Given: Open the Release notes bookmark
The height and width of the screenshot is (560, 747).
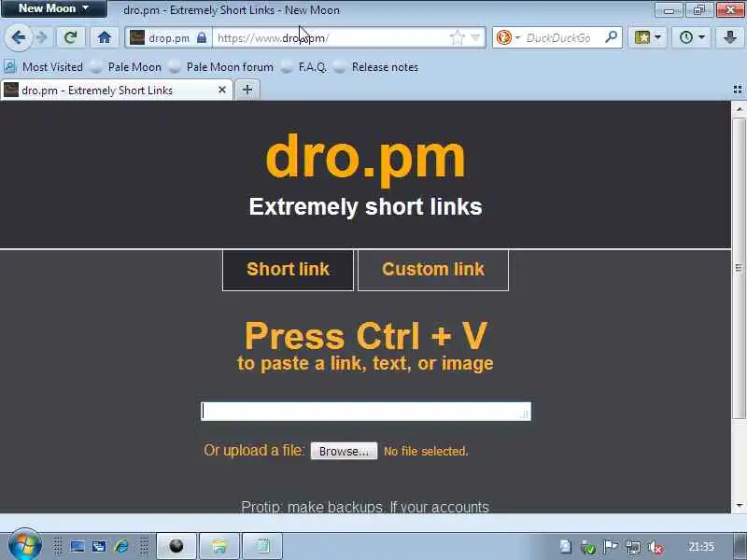Looking at the screenshot, I should (376, 67).
